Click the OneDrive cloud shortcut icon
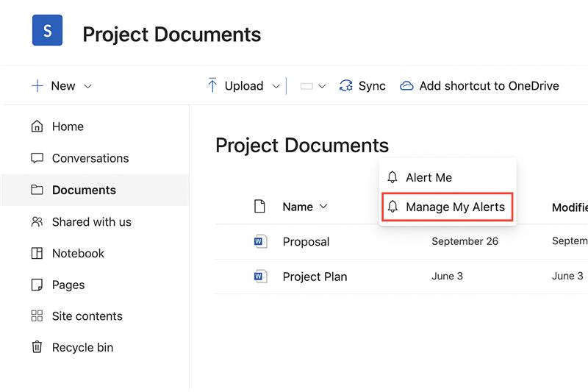The image size is (588, 392). 406,86
